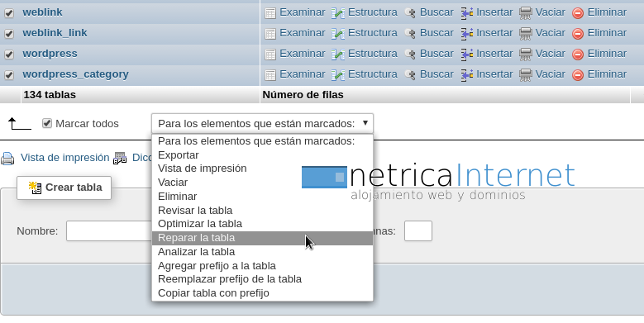
Task: Click the Examinar text link for wordpress
Action: pos(303,54)
